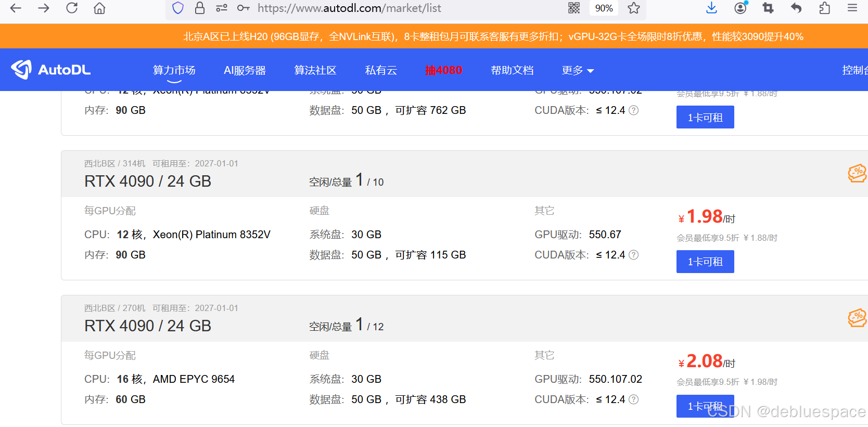The height and width of the screenshot is (427, 868).
Task: Bookmark this page with the star
Action: (x=634, y=8)
